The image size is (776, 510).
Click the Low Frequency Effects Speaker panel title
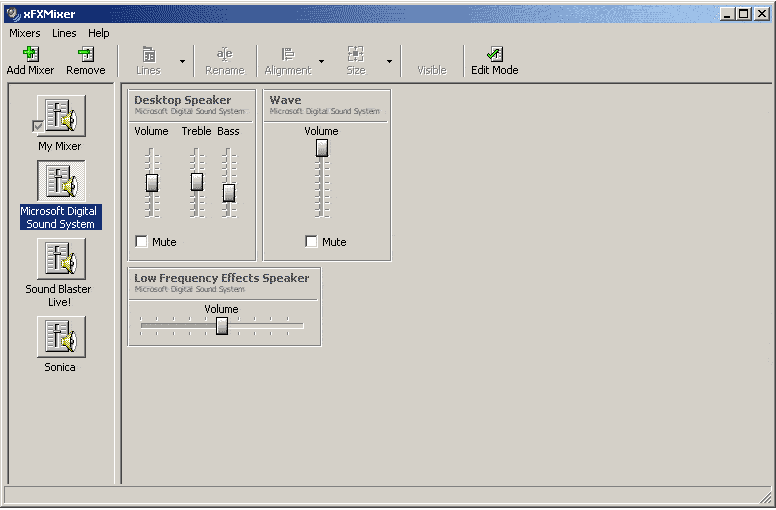(x=222, y=278)
